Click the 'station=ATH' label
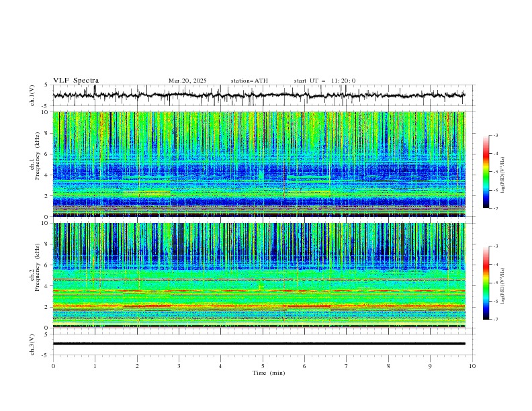Screen dimensions: 532x411 coord(249,81)
